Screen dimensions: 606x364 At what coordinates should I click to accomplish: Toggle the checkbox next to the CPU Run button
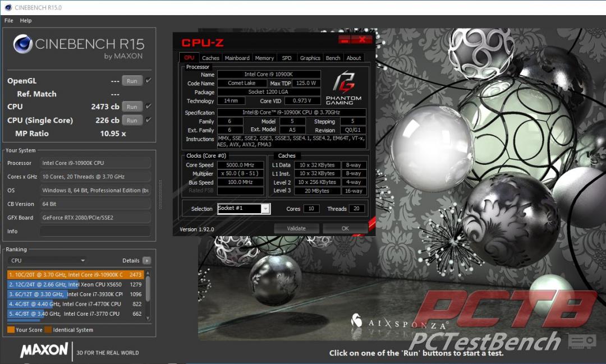tap(148, 106)
